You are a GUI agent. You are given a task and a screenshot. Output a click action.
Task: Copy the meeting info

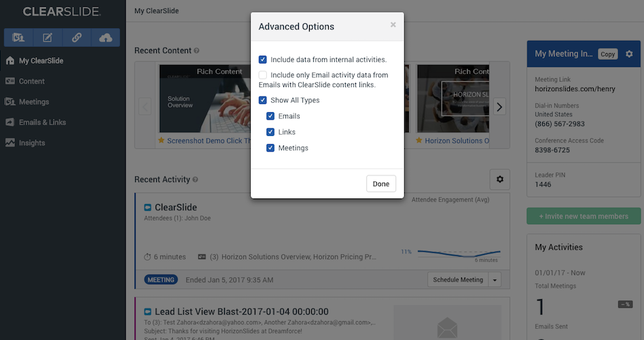tap(608, 54)
